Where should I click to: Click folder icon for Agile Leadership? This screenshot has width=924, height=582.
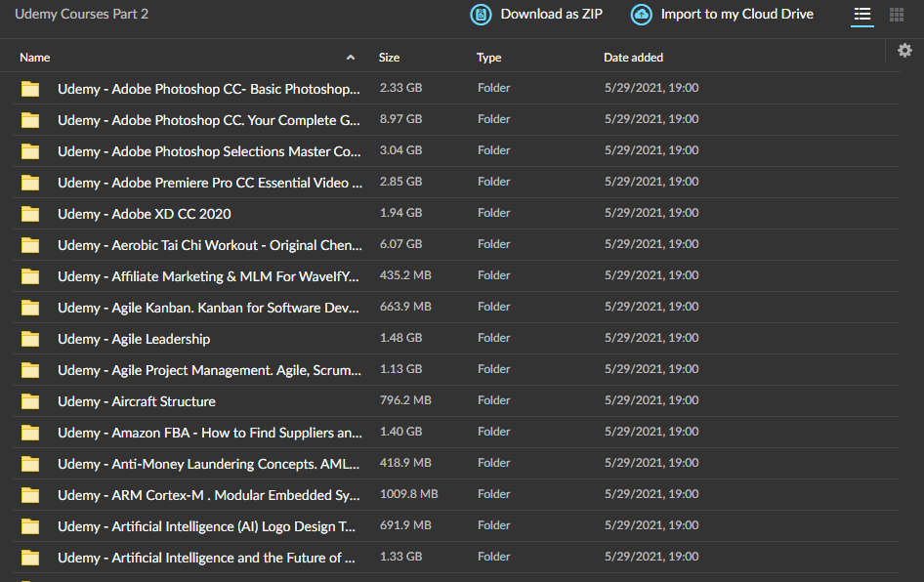[30, 338]
